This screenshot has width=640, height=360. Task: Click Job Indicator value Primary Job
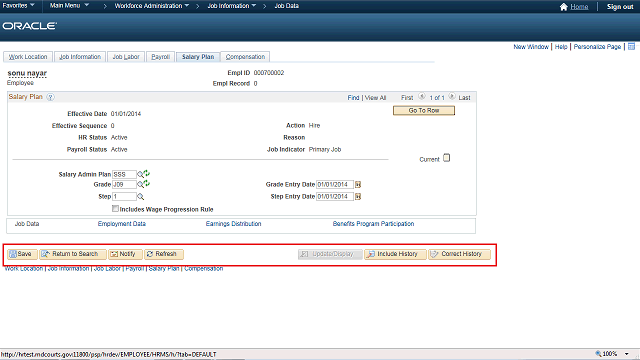coord(325,149)
